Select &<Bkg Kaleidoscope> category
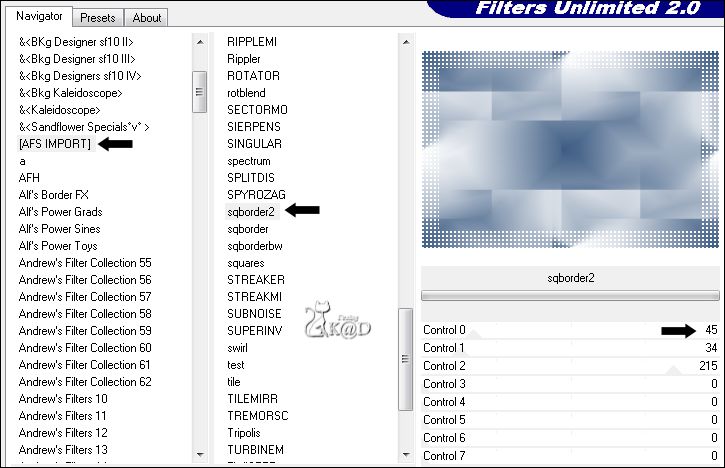The image size is (725, 468). pyautogui.click(x=70, y=93)
